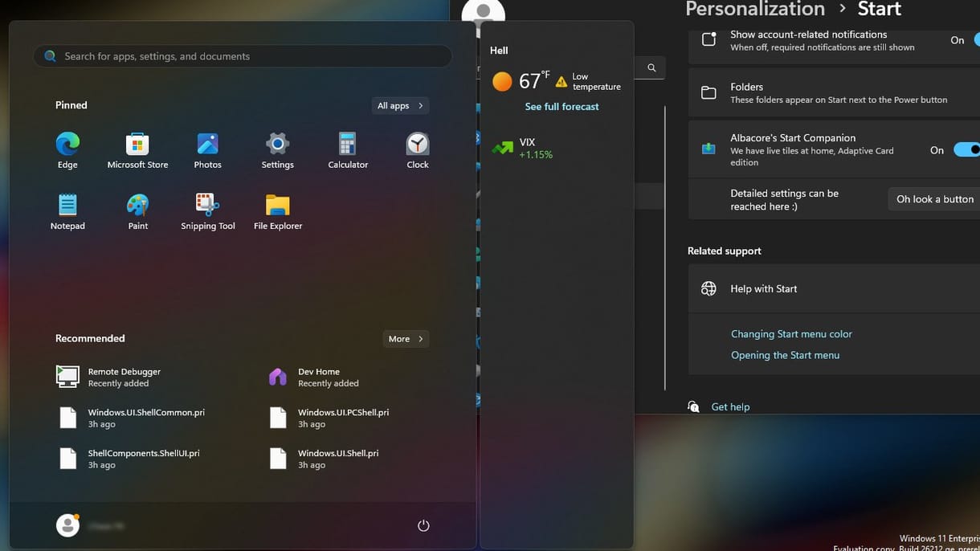The image size is (980, 551).
Task: Click the low temperature warning icon
Action: 561,82
